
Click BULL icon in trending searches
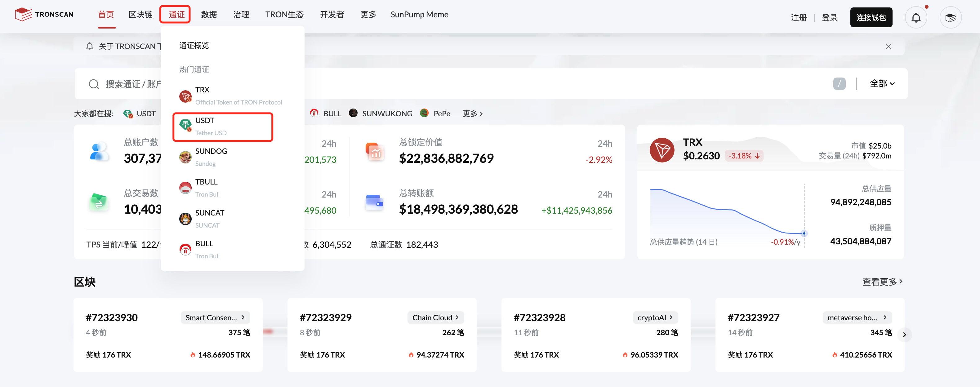pos(314,113)
